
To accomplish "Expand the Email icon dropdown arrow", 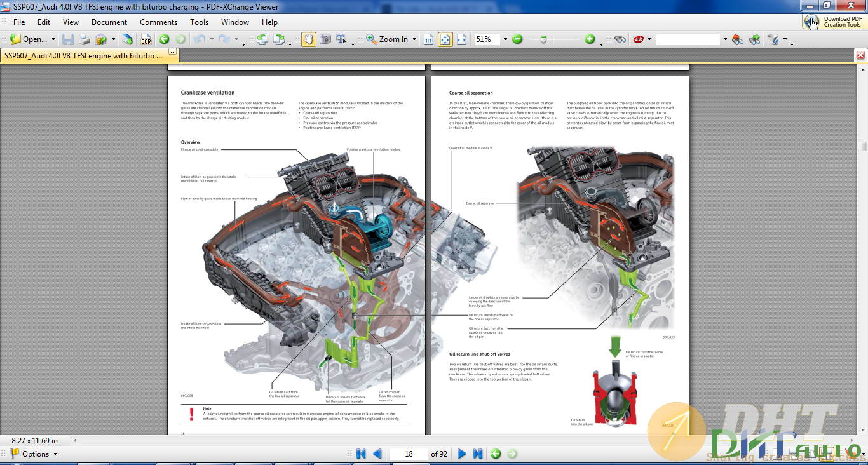I will [113, 39].
